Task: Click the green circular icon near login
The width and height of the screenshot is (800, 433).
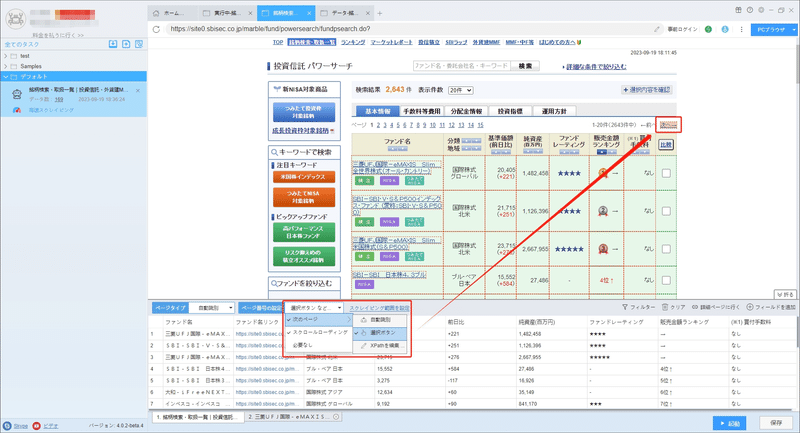Action: [x=708, y=29]
